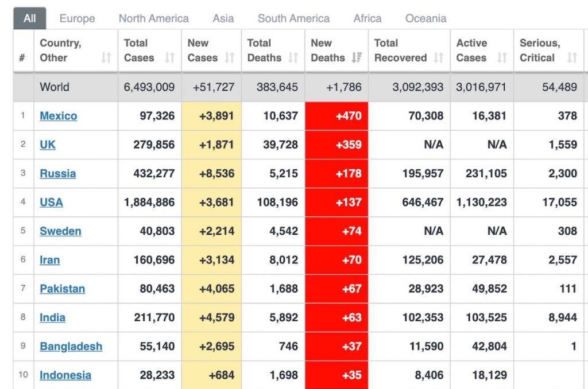The height and width of the screenshot is (389, 588).
Task: Click Pakistan new cases +4,065 cell
Action: tap(211, 289)
